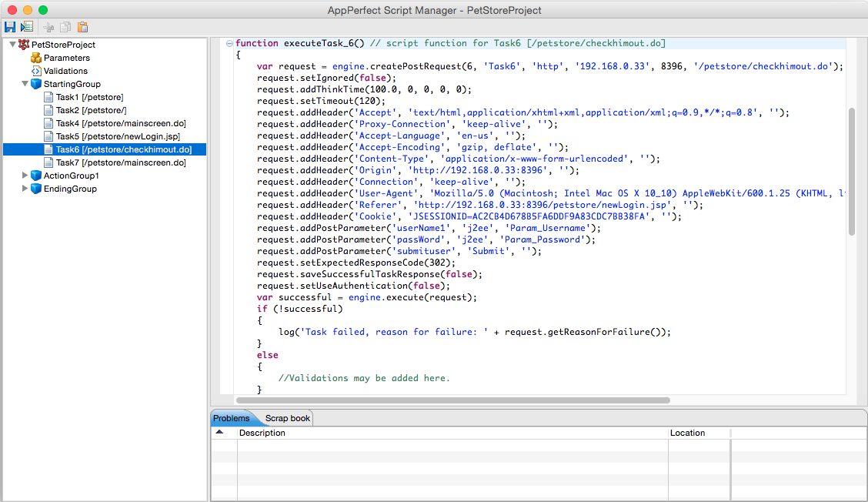Click the Task4 mainscreen.do page icon
The width and height of the screenshot is (868, 502).
[x=48, y=123]
